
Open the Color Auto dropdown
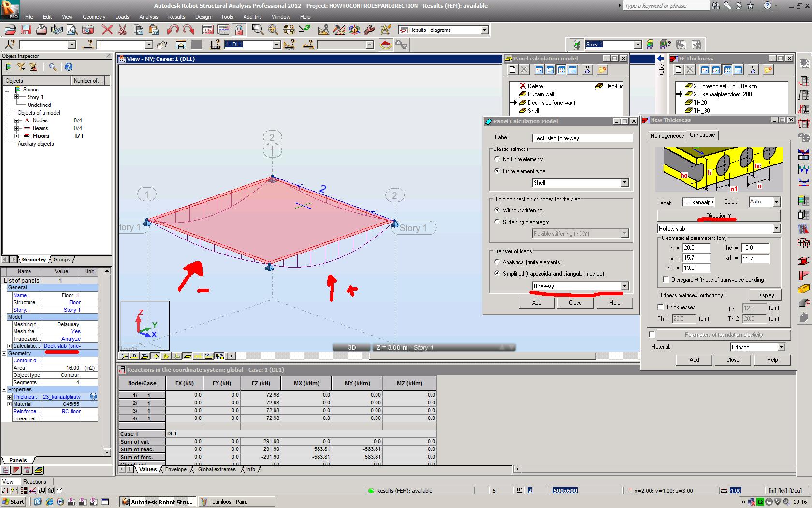[776, 202]
